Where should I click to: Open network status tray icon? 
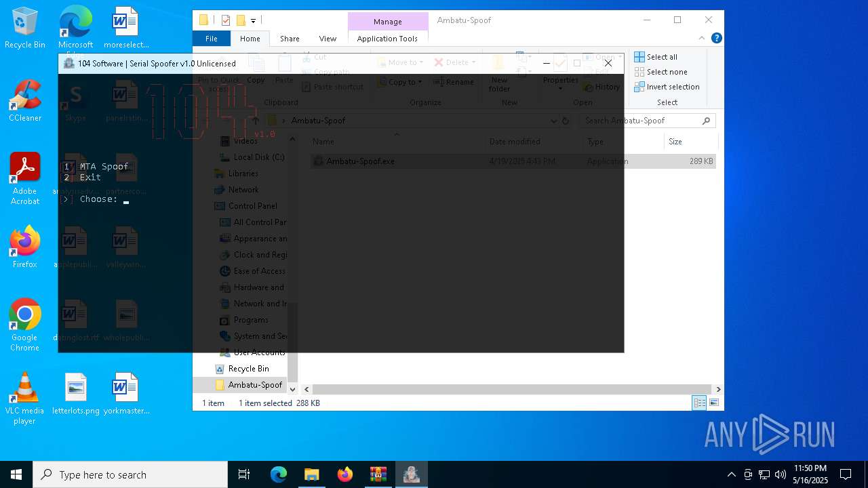point(764,474)
